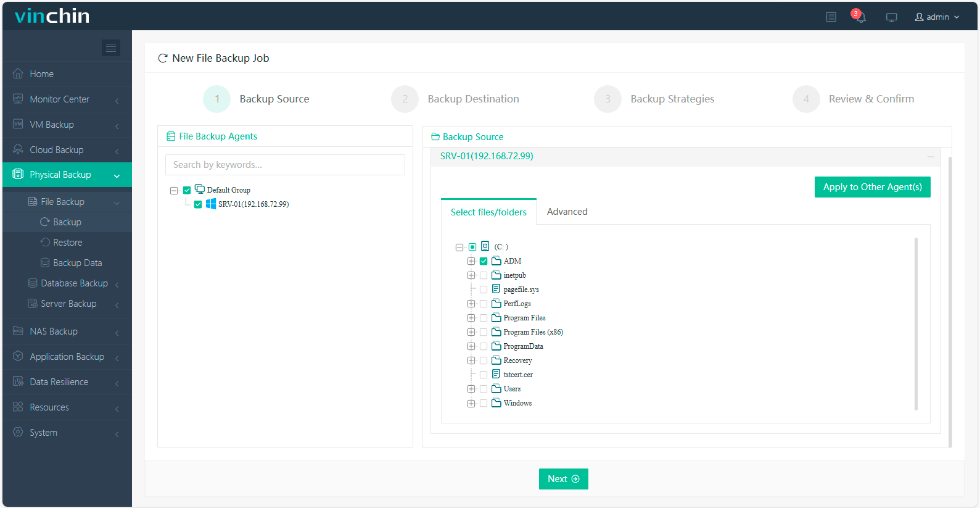Image resolution: width=980 pixels, height=508 pixels.
Task: Collapse the SRV-01 panel with minus button
Action: click(x=930, y=157)
